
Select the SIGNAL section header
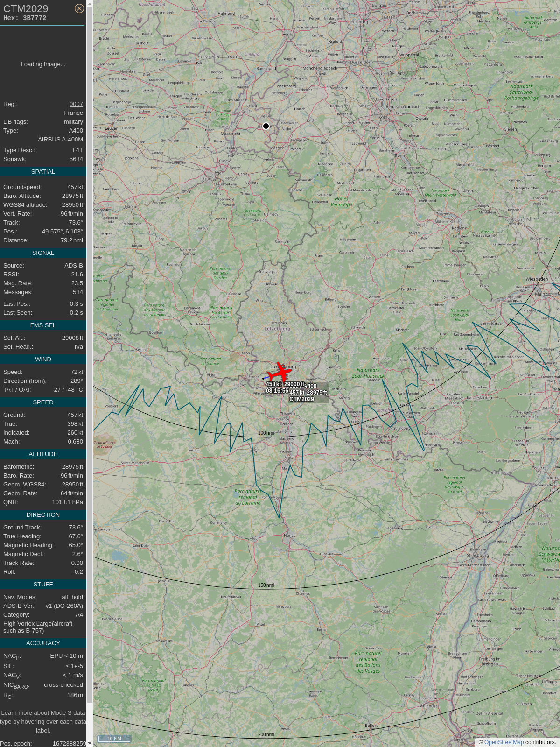tap(43, 253)
